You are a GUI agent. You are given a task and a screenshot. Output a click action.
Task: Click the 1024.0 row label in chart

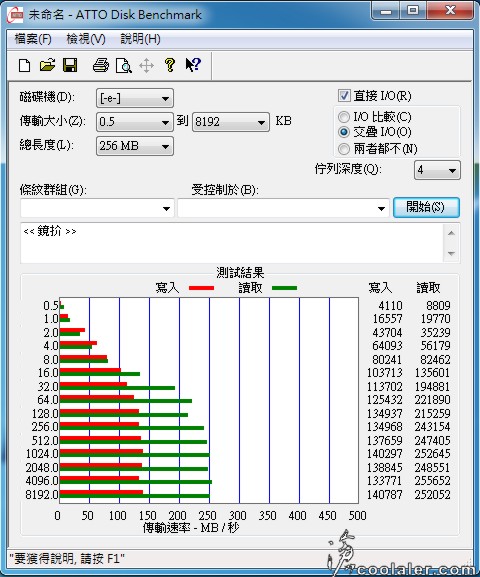[x=42, y=454]
